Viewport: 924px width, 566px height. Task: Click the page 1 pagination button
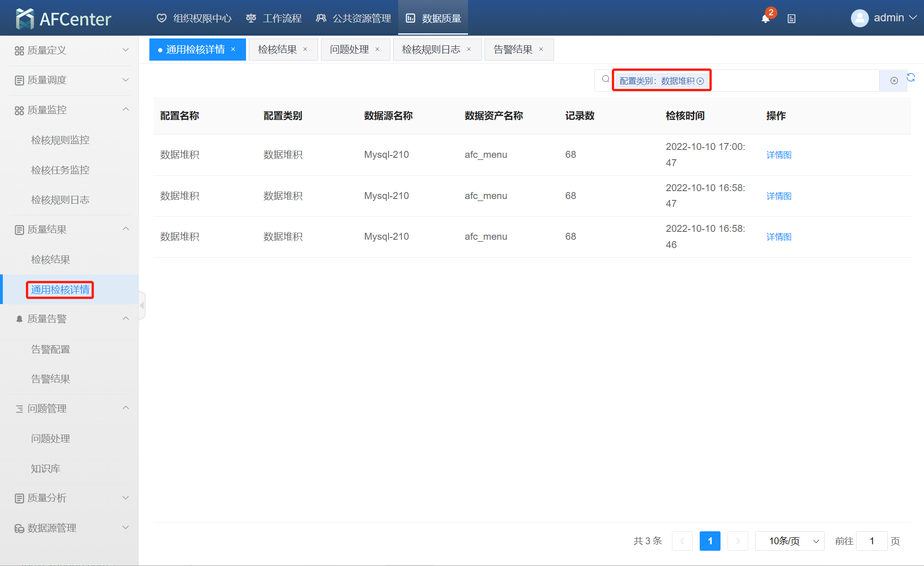pos(710,541)
